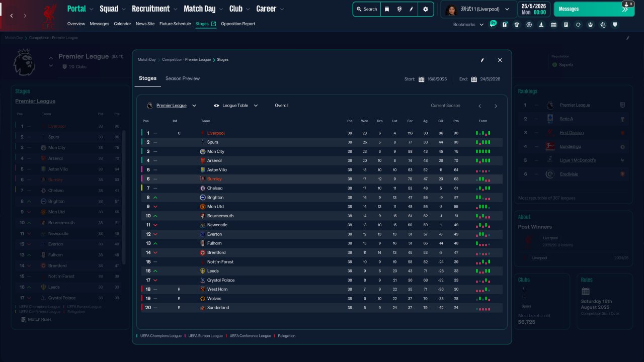Switch to the Season Preview tab
Image resolution: width=644 pixels, height=362 pixels.
coord(183,78)
